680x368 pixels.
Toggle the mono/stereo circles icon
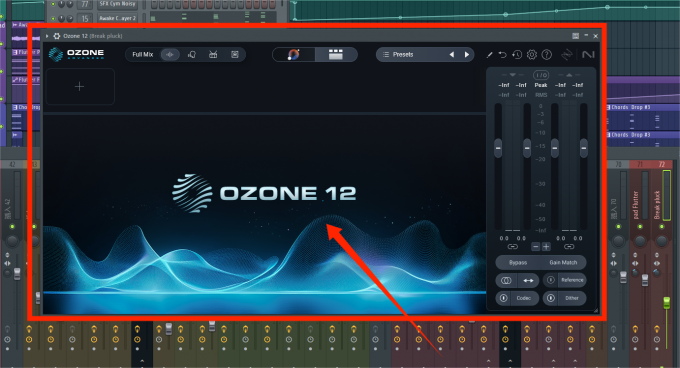click(506, 280)
